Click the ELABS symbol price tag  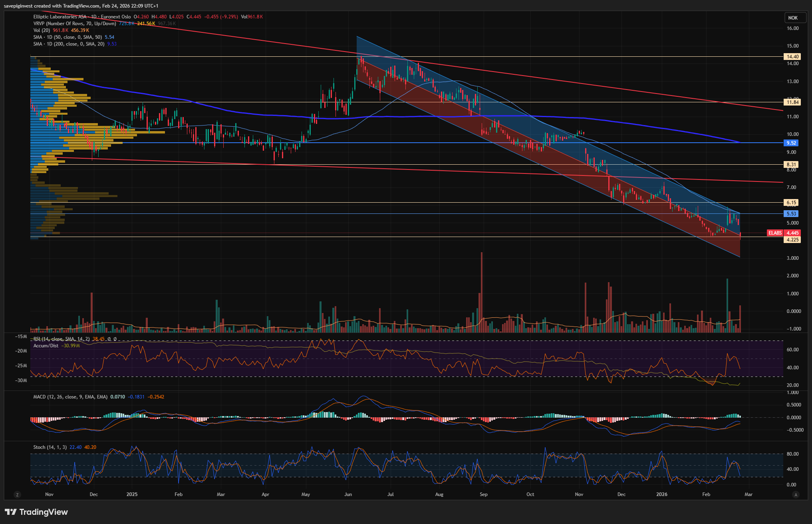coord(775,233)
